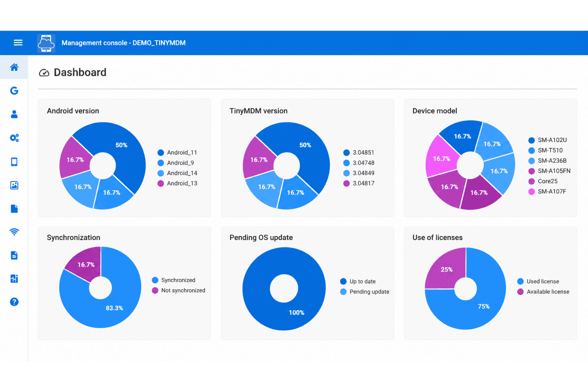Open the document text sidebar icon

pyautogui.click(x=14, y=255)
